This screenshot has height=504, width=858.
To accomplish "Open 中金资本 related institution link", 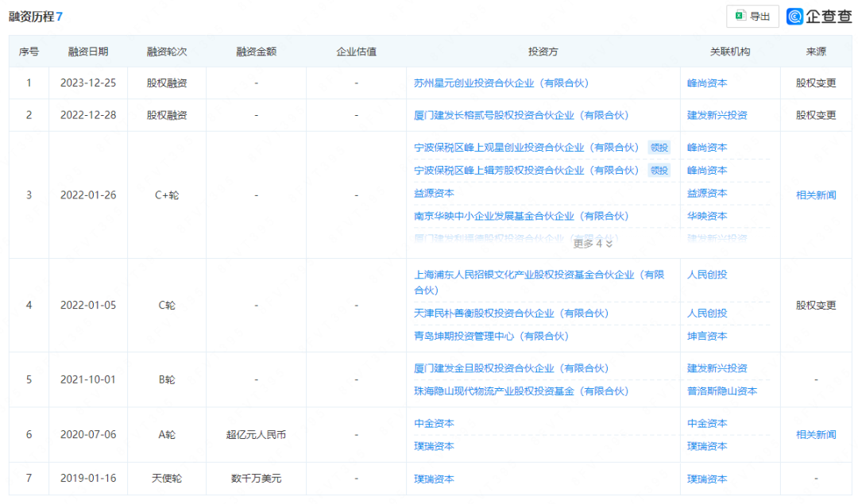I will pos(707,424).
